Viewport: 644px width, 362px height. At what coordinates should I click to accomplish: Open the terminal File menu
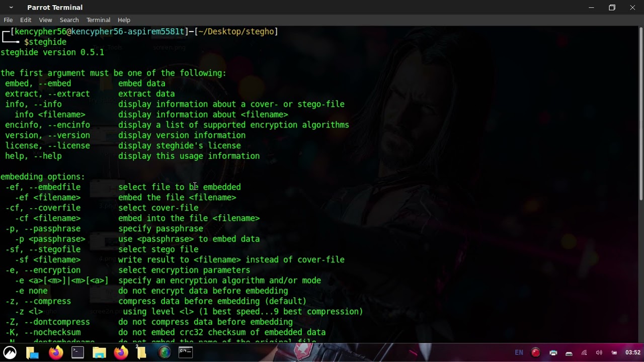coord(8,20)
